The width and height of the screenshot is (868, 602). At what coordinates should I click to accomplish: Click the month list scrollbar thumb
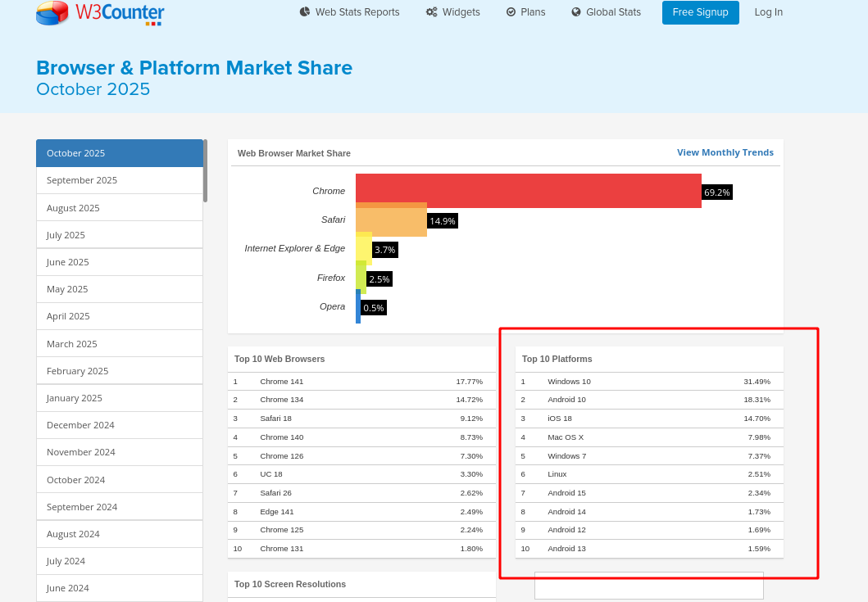pos(205,170)
